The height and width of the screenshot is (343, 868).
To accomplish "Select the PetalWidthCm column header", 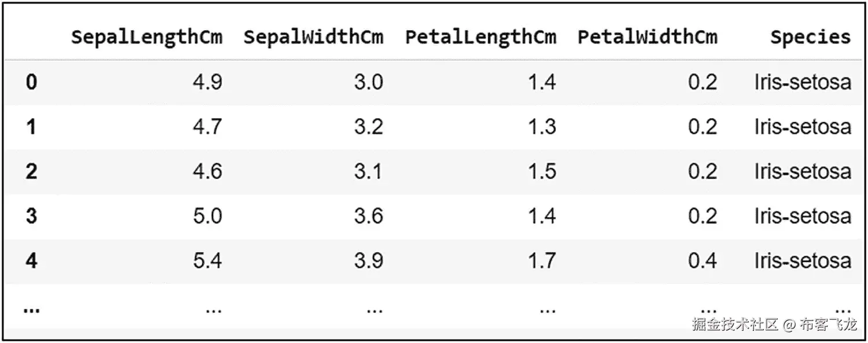I will pyautogui.click(x=647, y=37).
